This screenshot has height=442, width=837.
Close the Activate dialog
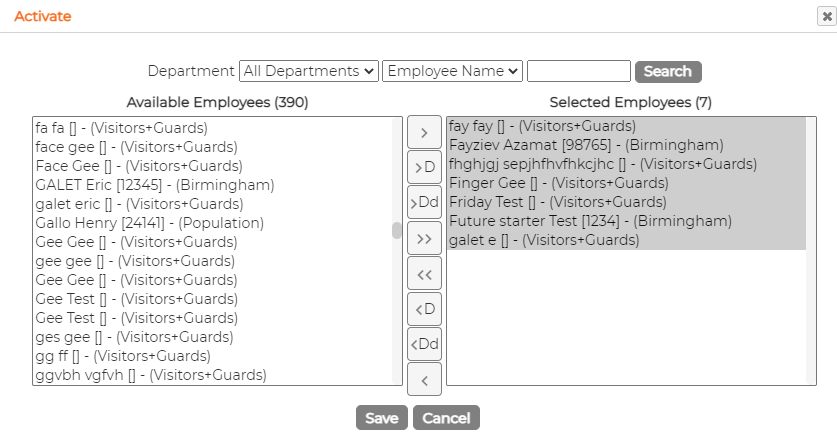coord(827,17)
